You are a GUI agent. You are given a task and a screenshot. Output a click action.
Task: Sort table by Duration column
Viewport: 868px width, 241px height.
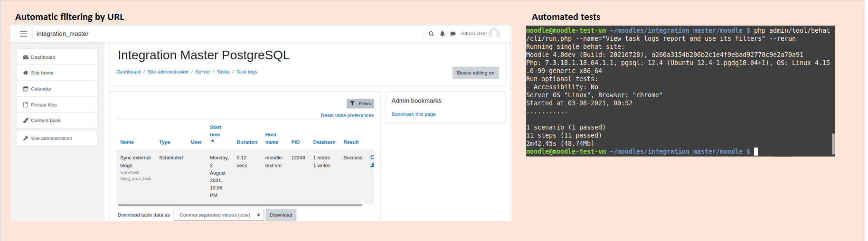[247, 142]
